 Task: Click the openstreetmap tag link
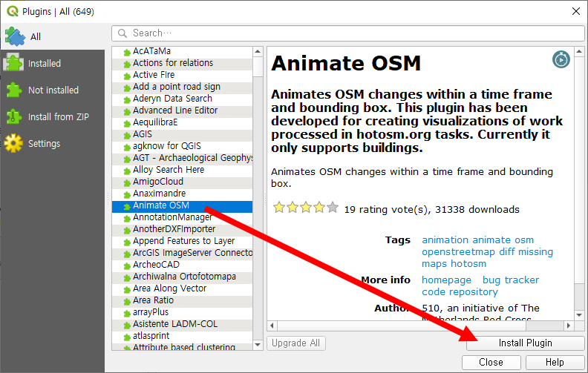click(458, 252)
